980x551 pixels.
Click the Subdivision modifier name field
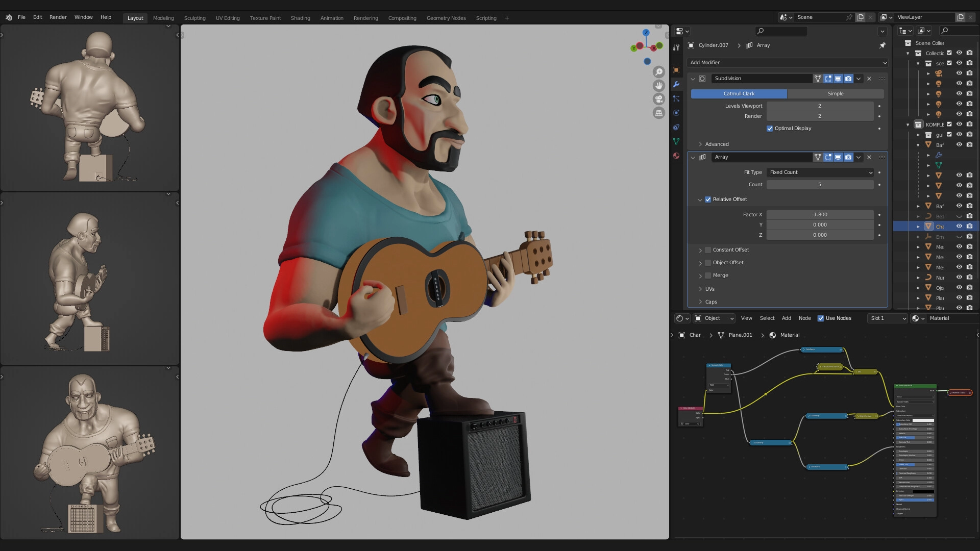point(762,79)
